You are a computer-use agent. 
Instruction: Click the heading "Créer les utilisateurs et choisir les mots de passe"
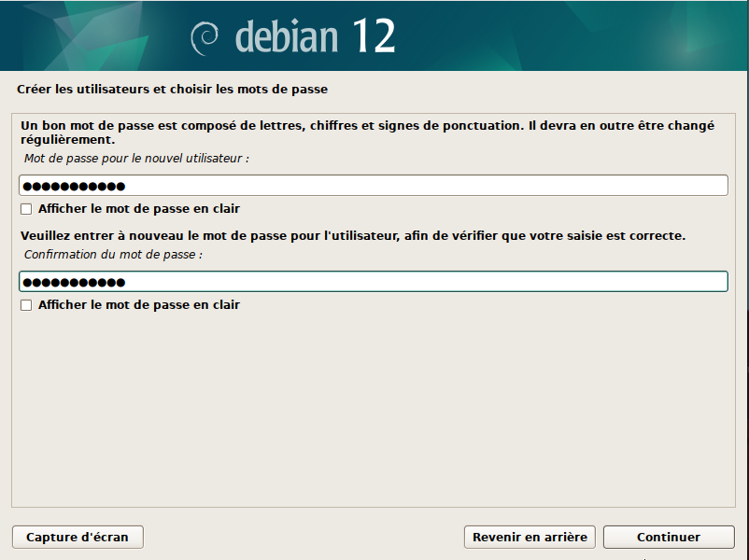click(172, 90)
